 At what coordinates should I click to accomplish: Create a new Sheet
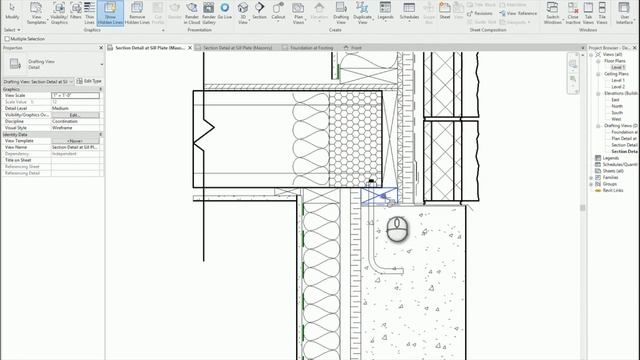pyautogui.click(x=445, y=11)
